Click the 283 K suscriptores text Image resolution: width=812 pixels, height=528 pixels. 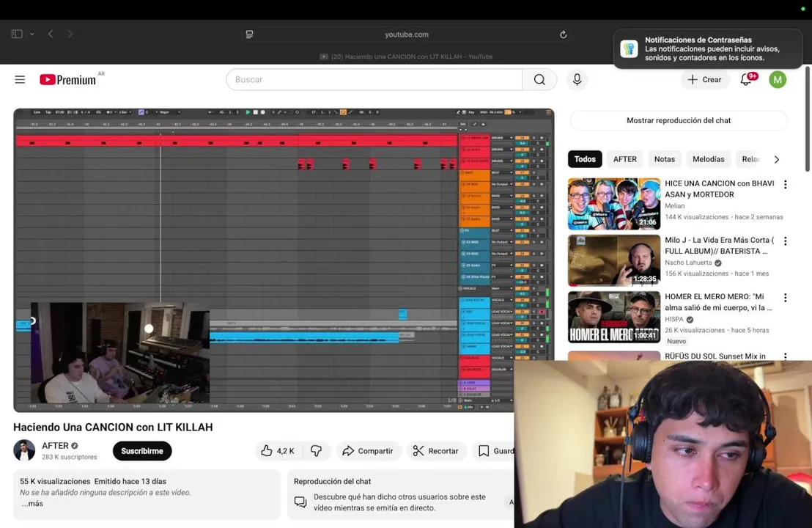70,457
